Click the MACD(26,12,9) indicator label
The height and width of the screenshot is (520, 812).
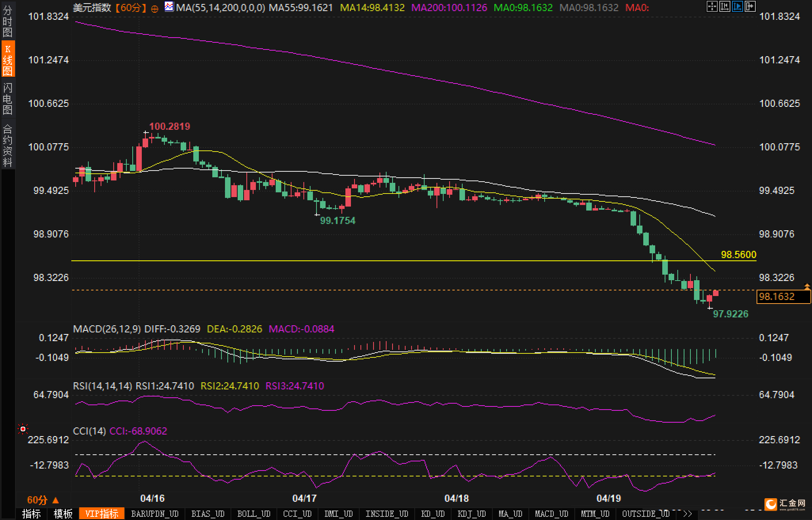coord(107,329)
